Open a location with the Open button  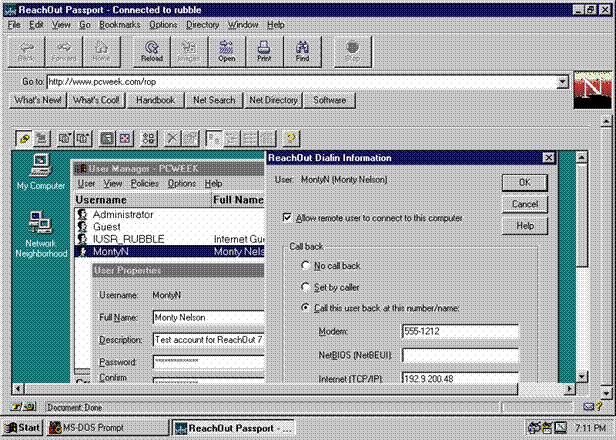click(227, 51)
